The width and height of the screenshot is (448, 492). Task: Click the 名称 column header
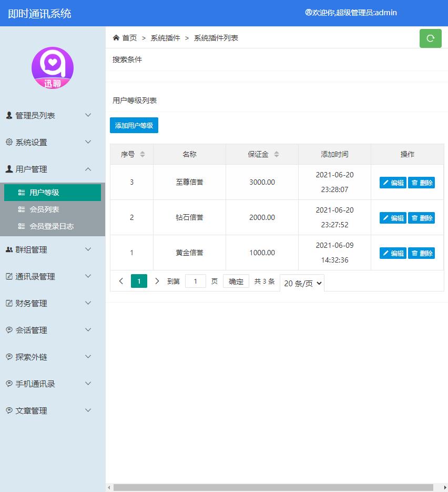(x=189, y=154)
